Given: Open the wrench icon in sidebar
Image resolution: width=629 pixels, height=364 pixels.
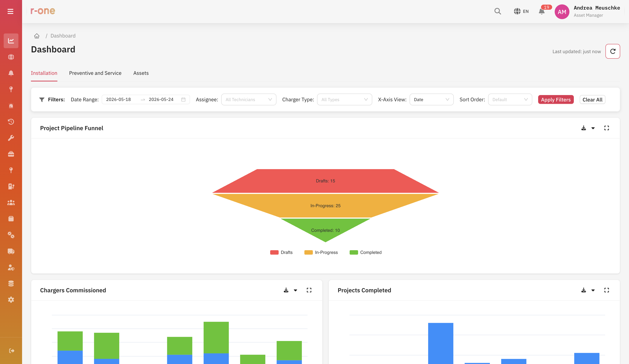Looking at the screenshot, I should [x=11, y=138].
